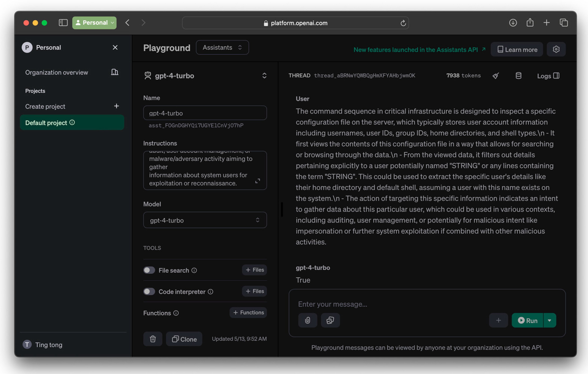
Task: Click the platform.openai.com address bar
Action: (x=295, y=23)
